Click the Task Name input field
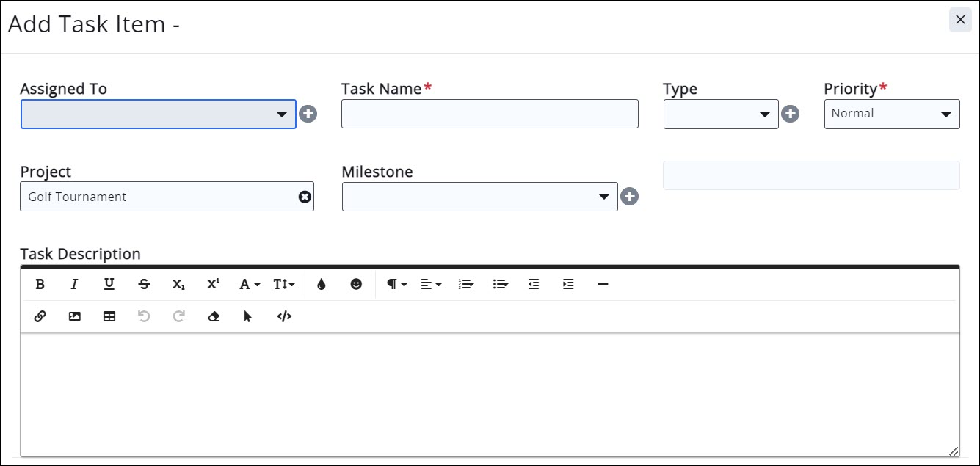Viewport: 980px width, 466px height. [490, 114]
